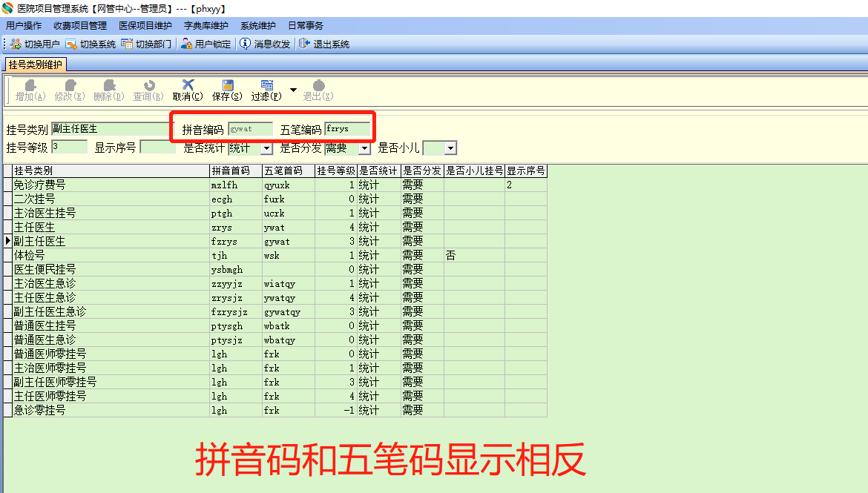Screen dimensions: 868x493
Task: Expand the arrow next to 过滤(F)
Action: tap(293, 90)
